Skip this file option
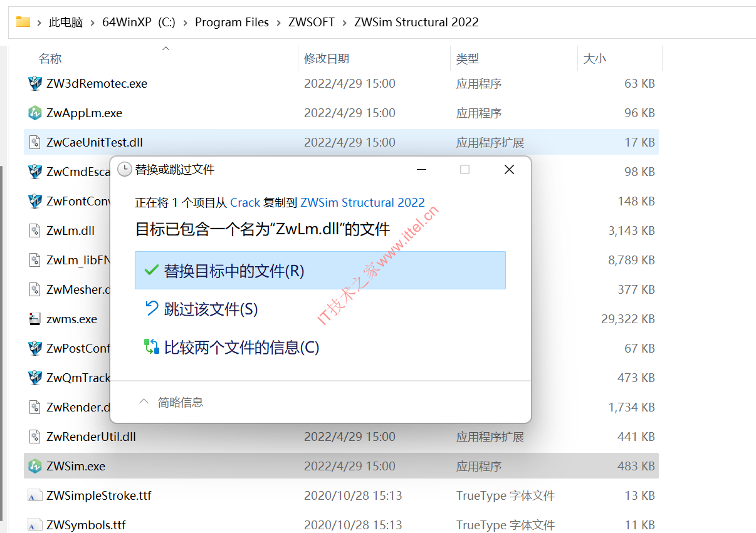Viewport: 756px width, 533px height. (320, 309)
